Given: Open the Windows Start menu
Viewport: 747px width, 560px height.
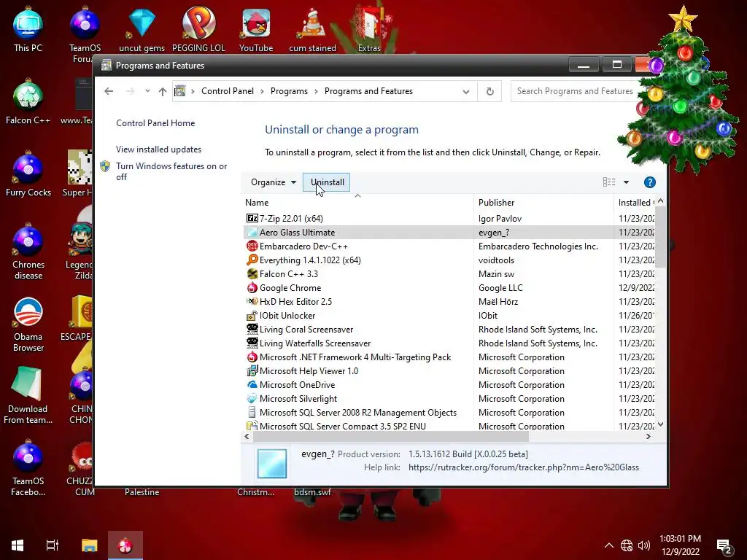Looking at the screenshot, I should coord(18,545).
